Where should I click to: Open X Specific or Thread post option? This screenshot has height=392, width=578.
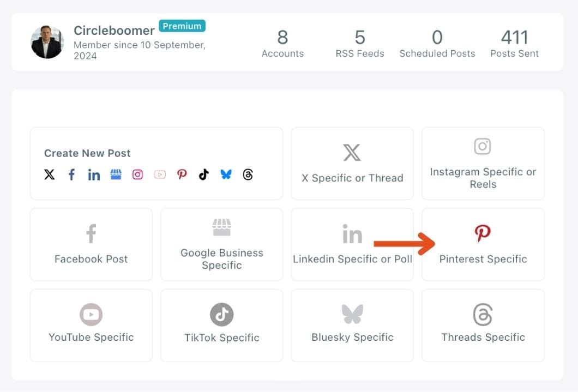(x=352, y=164)
